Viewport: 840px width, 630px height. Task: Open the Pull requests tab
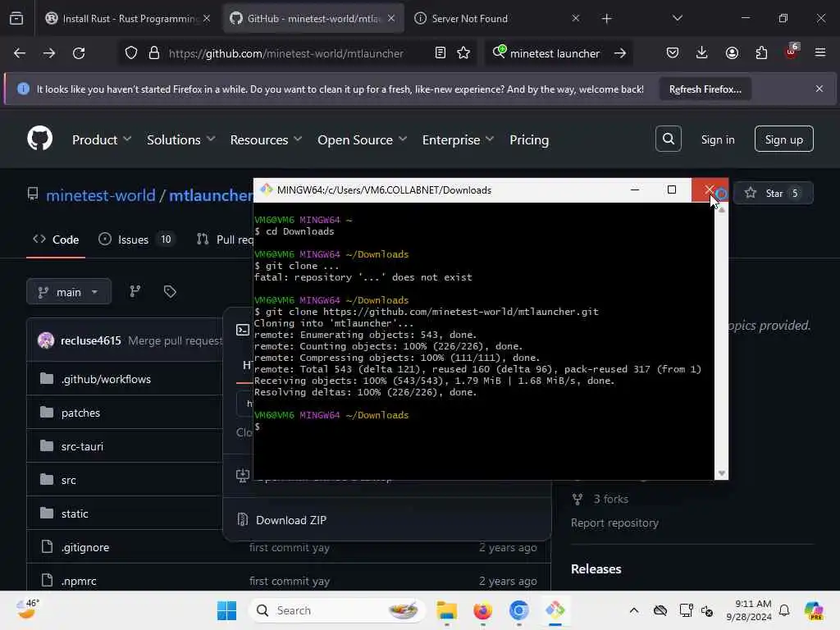(225, 240)
